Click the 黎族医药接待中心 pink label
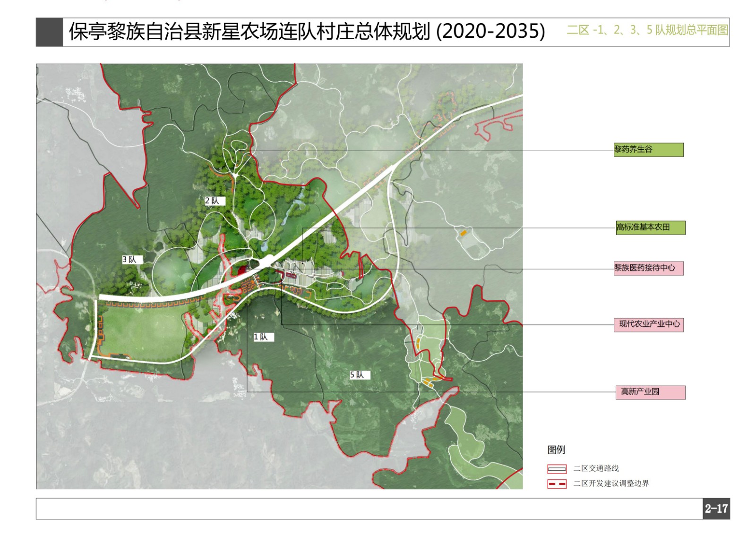 [x=648, y=268]
